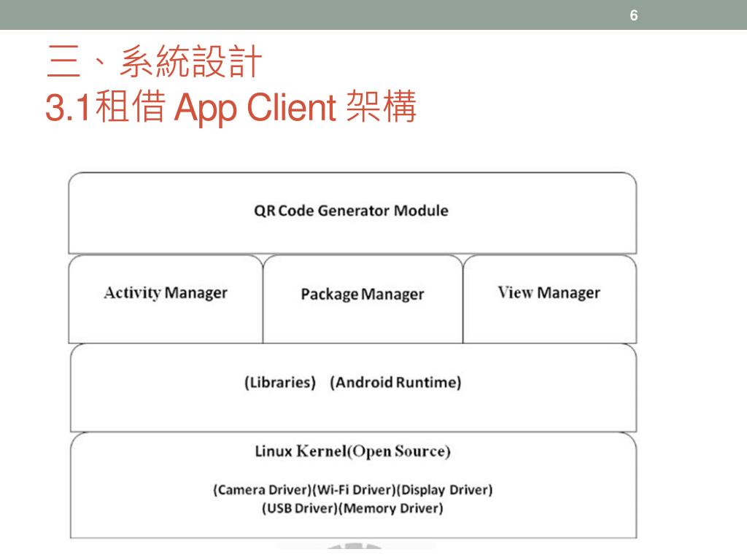Click the '(Memory Driver)' text

[x=391, y=508]
